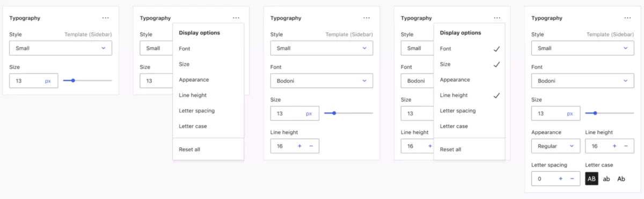Decrease Letter spacing with the minus icon
Image resolution: width=644 pixels, height=199 pixels.
pos(572,179)
